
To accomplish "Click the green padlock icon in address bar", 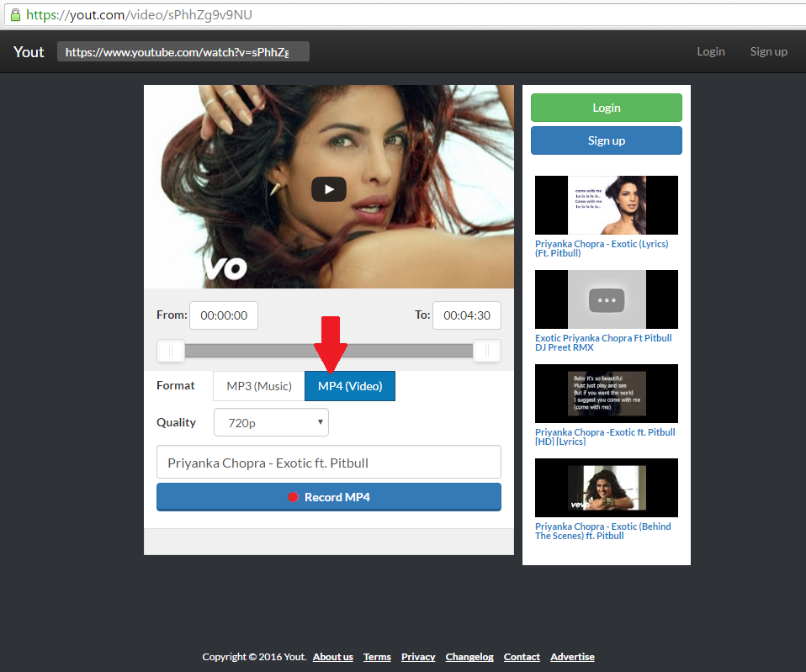I will (14, 14).
